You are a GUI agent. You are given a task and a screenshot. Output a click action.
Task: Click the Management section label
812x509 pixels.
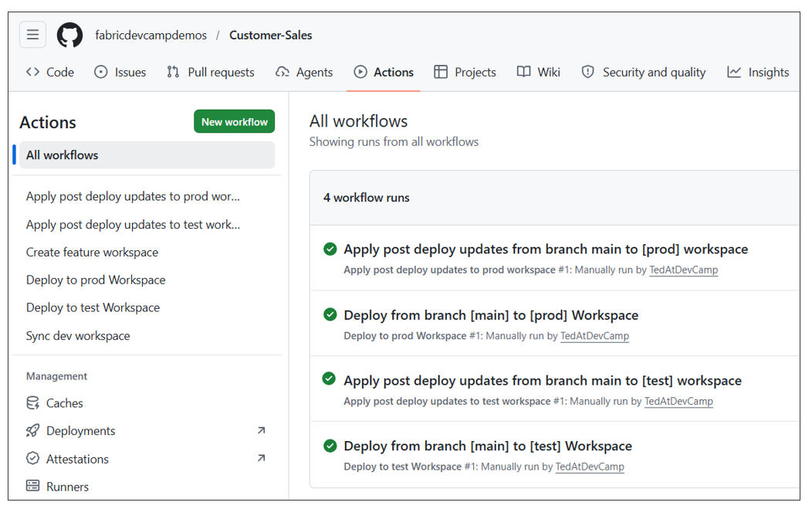coord(56,376)
